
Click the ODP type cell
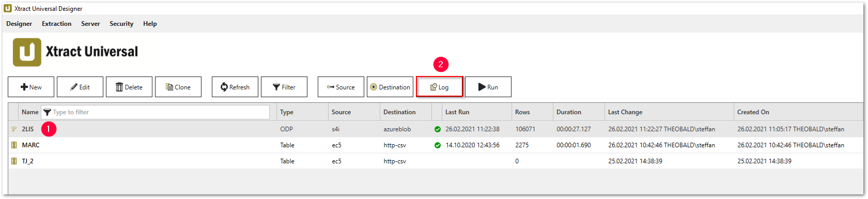click(x=286, y=129)
